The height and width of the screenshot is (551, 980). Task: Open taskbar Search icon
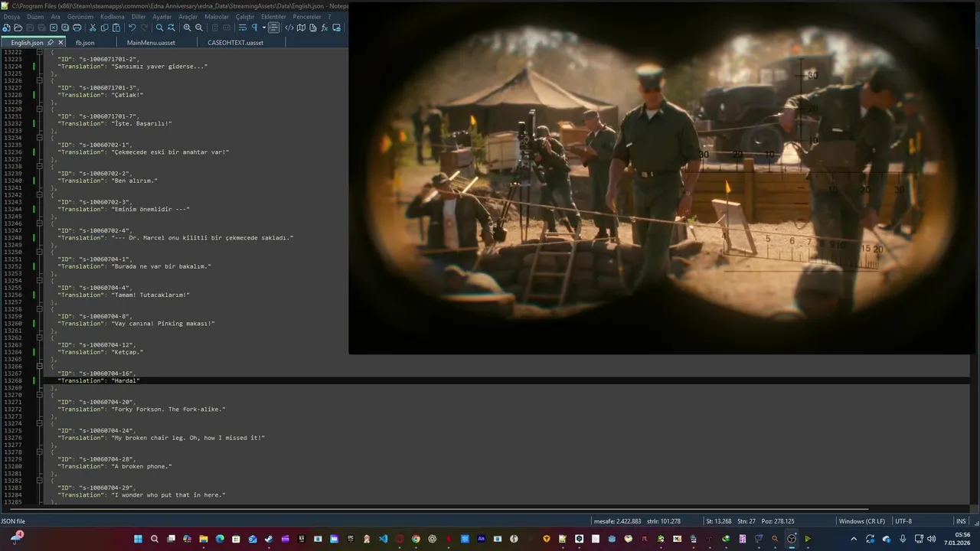155,539
